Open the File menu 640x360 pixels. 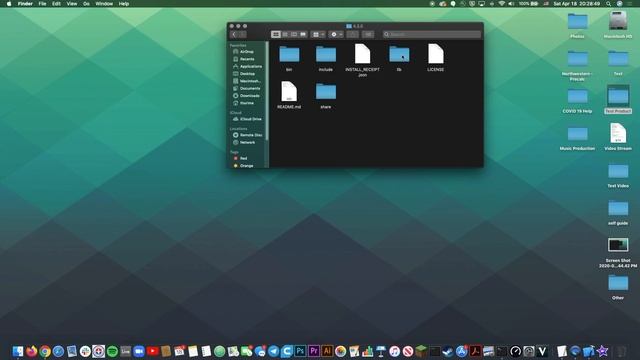[42, 4]
